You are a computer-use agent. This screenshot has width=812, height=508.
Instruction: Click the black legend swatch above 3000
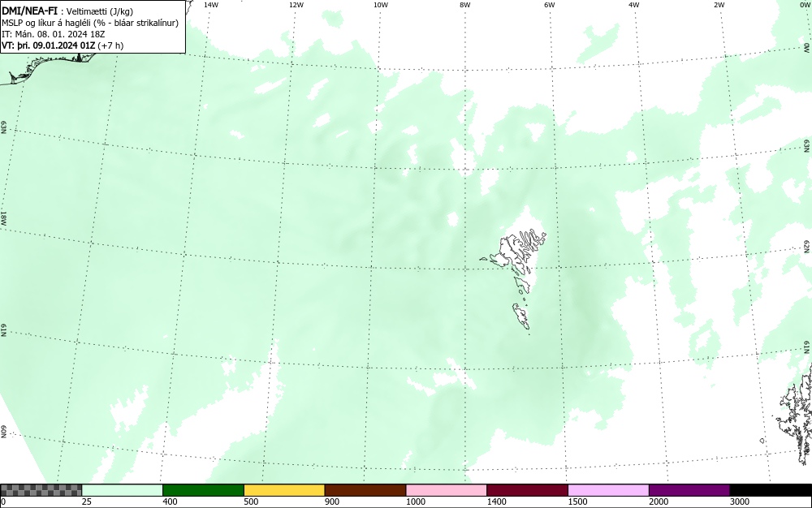(771, 490)
